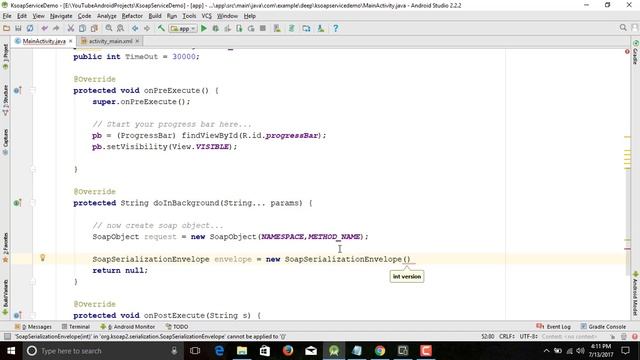Screen dimensions: 640x360
Task: Open the Messages tool window
Action: pos(33,327)
